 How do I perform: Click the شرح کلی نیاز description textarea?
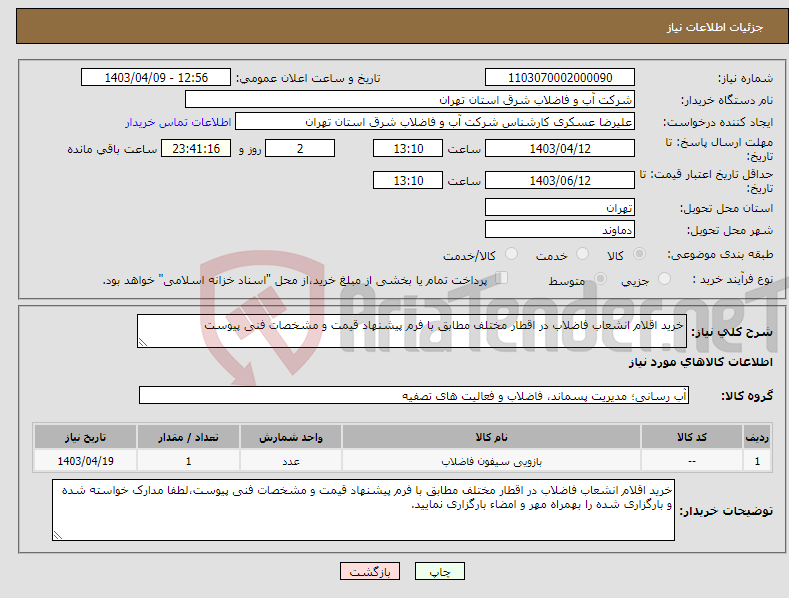412,331
